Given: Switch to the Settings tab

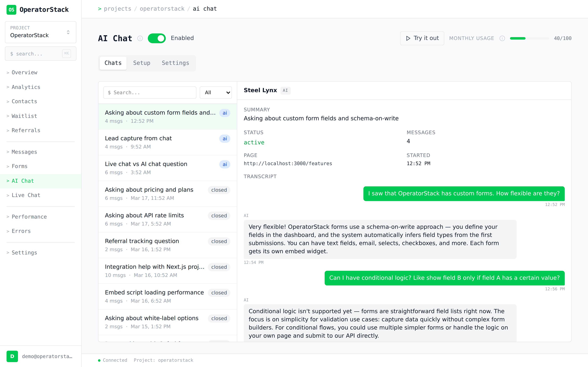Looking at the screenshot, I should point(175,63).
